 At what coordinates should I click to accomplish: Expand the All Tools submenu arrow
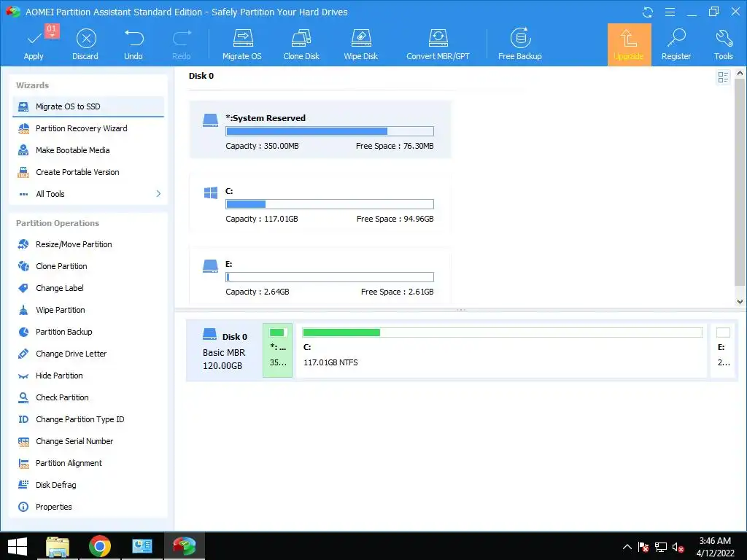point(158,194)
